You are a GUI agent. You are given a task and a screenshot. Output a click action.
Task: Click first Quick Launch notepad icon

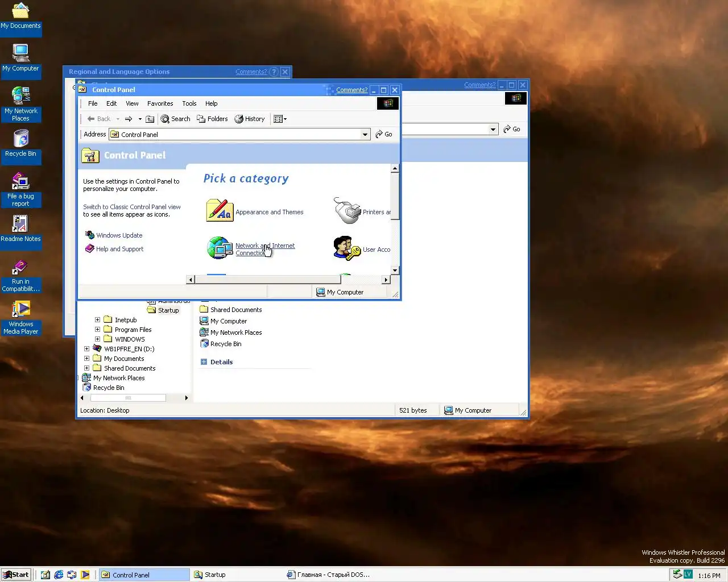click(x=45, y=575)
